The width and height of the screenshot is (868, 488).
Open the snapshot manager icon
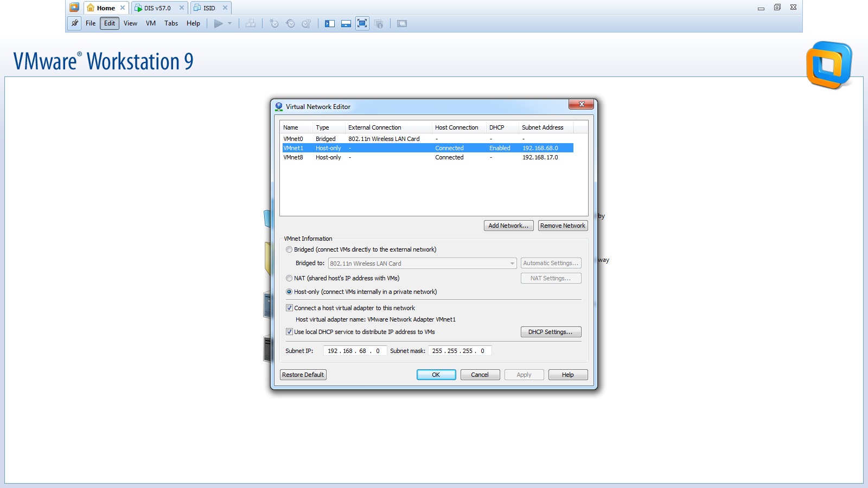pos(307,23)
